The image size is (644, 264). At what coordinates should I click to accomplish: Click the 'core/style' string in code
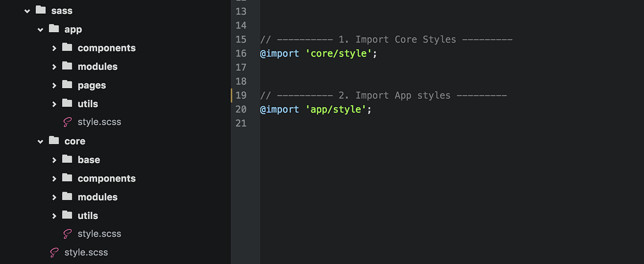[339, 54]
